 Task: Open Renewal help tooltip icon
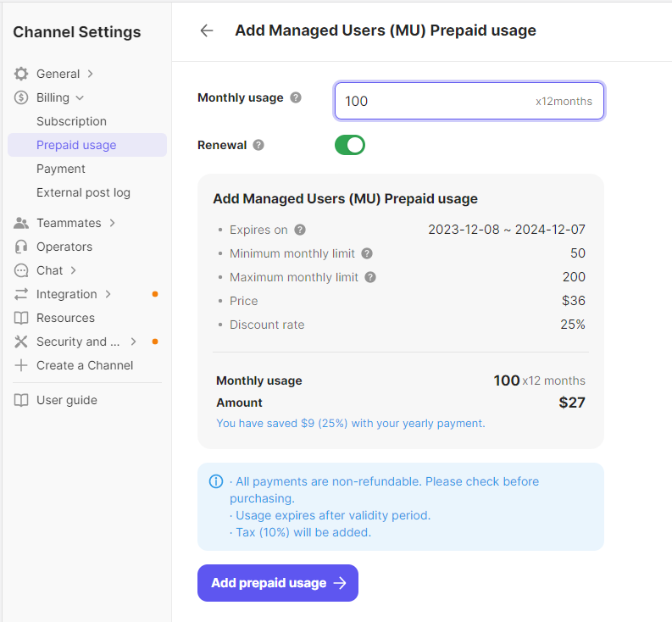pos(258,145)
